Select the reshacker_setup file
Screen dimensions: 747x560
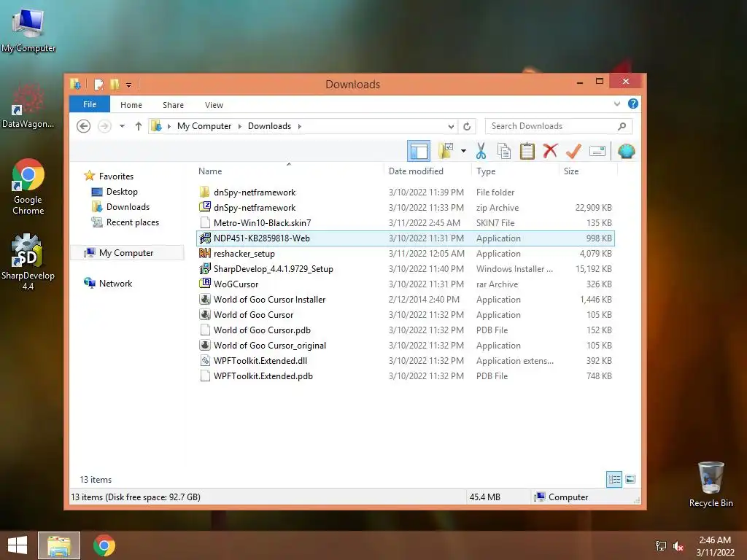pyautogui.click(x=406, y=253)
